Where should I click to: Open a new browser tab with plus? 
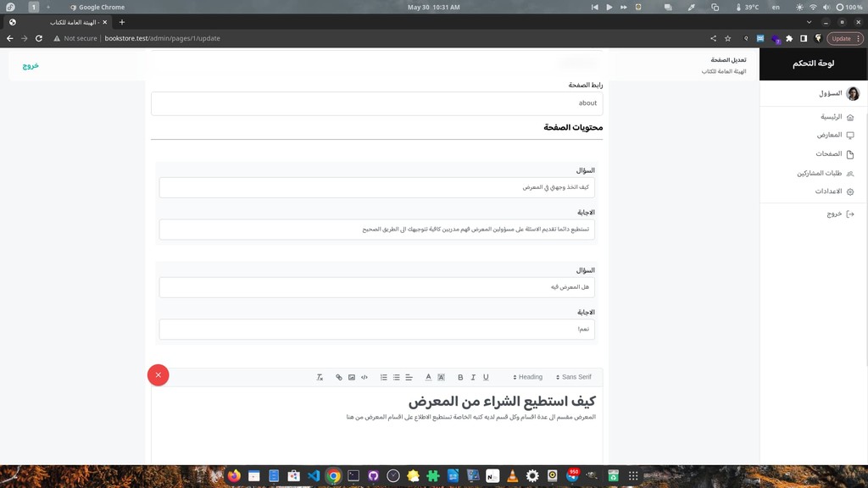122,22
